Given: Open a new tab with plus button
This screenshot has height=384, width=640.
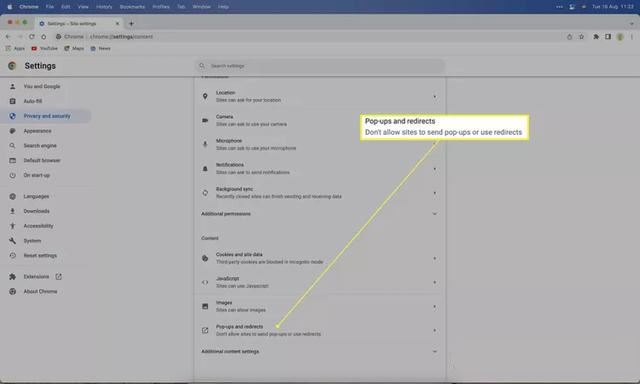Looking at the screenshot, I should [131, 24].
